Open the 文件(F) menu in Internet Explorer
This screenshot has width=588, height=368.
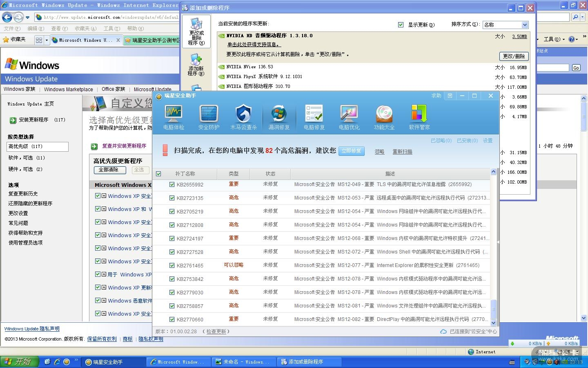[12, 29]
